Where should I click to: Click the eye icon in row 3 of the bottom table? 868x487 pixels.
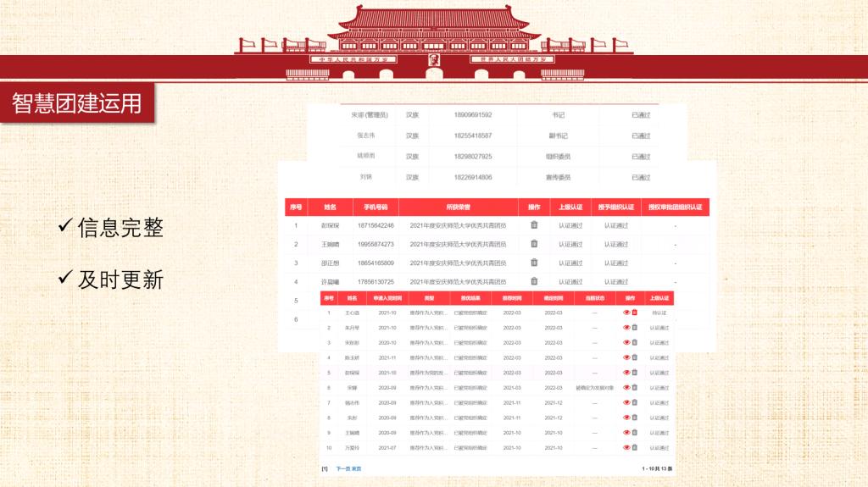pyautogui.click(x=626, y=342)
